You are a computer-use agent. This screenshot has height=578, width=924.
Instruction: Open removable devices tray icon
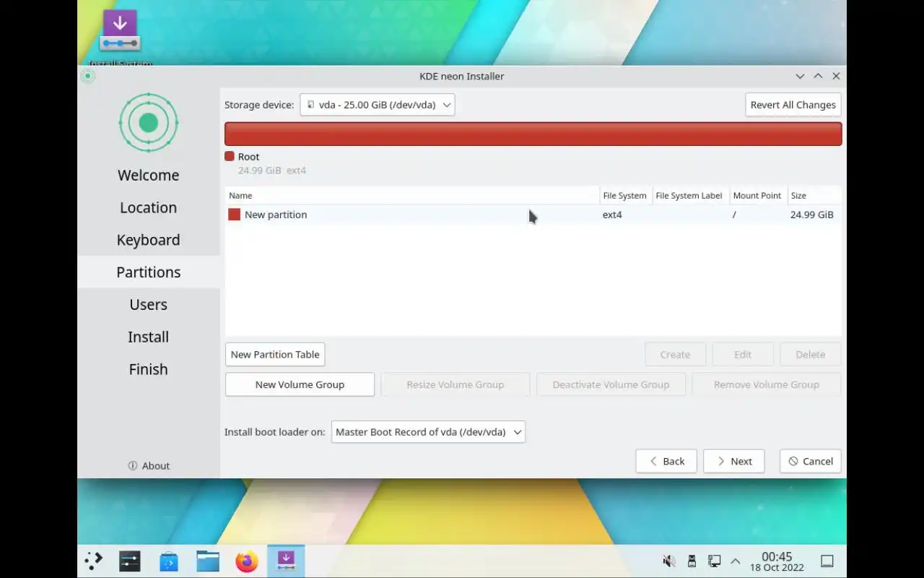(x=692, y=561)
